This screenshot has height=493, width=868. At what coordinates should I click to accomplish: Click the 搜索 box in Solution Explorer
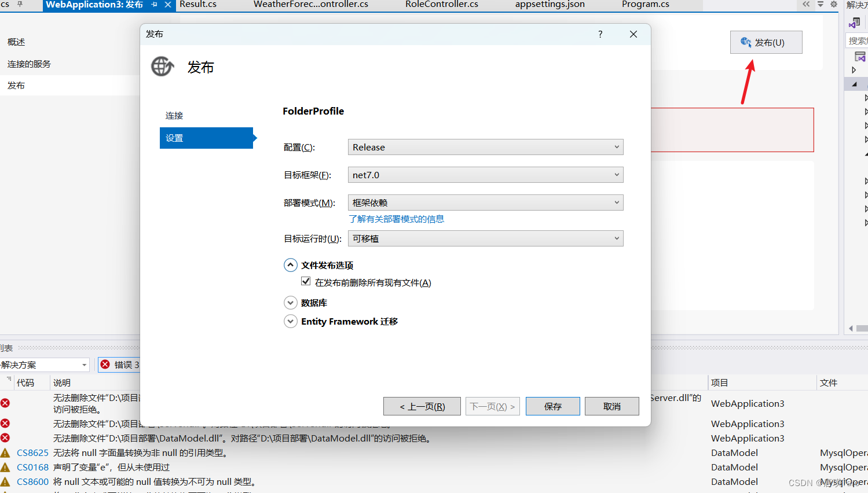pyautogui.click(x=857, y=41)
